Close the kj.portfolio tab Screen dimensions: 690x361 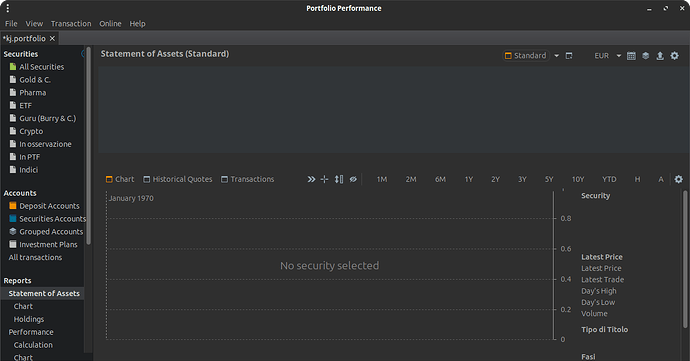coord(52,38)
